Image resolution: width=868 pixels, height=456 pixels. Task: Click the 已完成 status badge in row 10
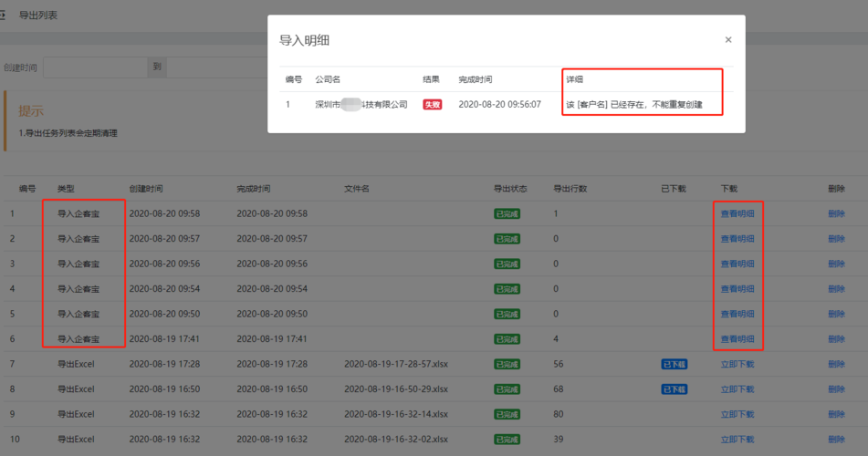pyautogui.click(x=507, y=440)
